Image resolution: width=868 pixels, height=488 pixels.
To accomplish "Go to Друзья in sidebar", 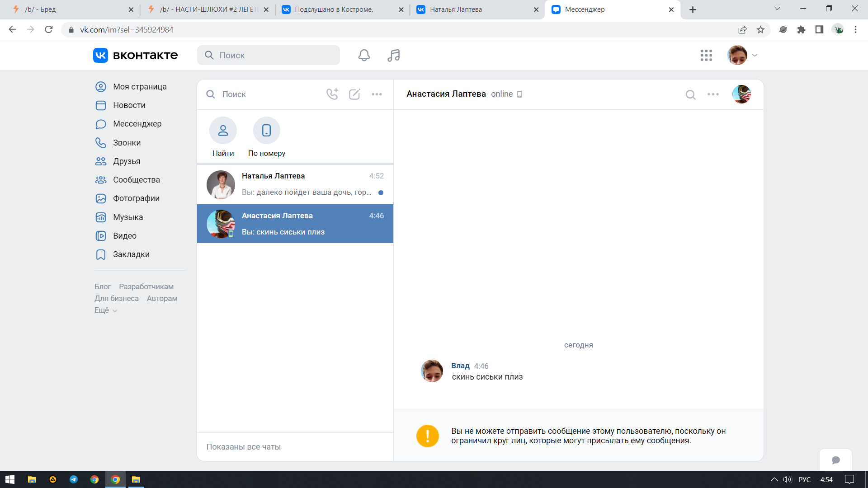I will pos(126,161).
